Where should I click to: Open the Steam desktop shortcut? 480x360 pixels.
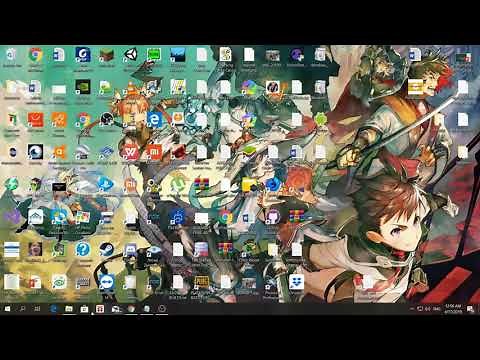107,249
